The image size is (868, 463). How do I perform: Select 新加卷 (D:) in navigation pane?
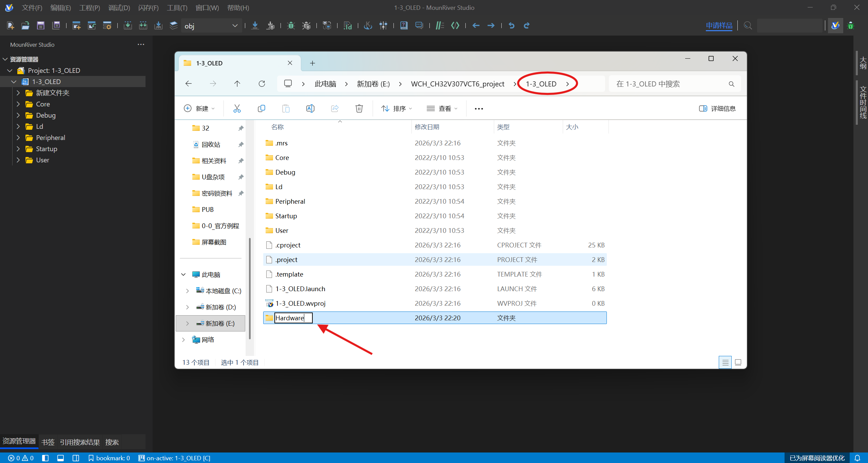(x=220, y=307)
